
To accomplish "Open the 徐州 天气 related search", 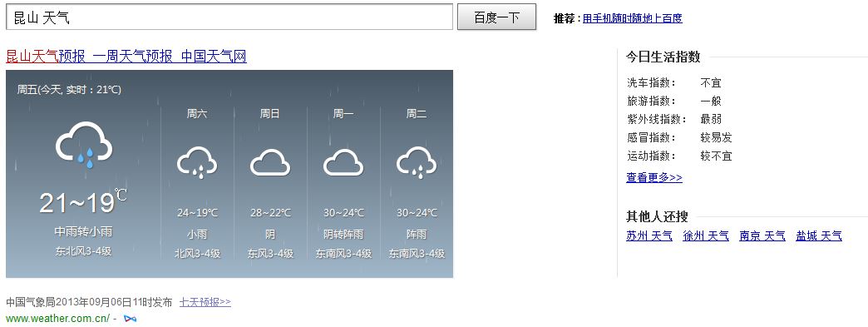I will pyautogui.click(x=706, y=236).
